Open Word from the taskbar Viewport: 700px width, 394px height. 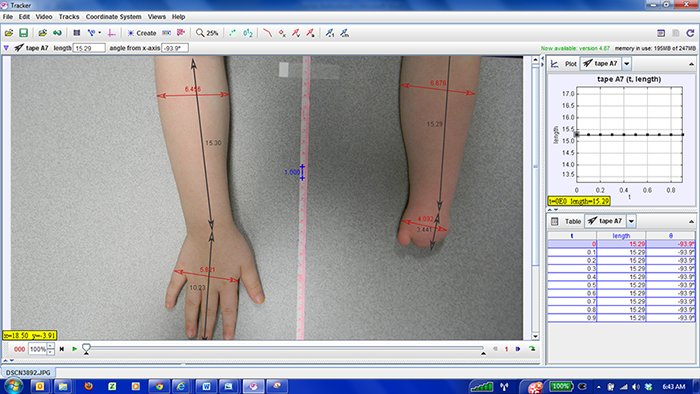(x=206, y=386)
